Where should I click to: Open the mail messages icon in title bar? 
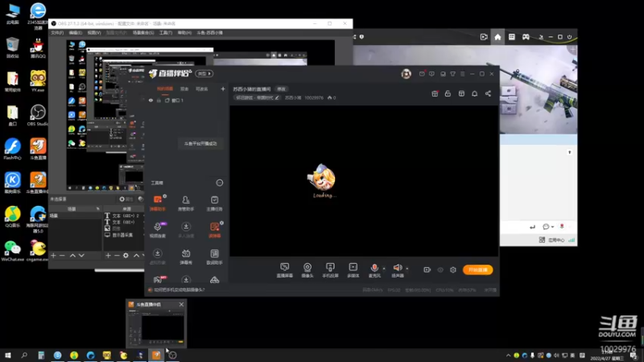(x=422, y=74)
